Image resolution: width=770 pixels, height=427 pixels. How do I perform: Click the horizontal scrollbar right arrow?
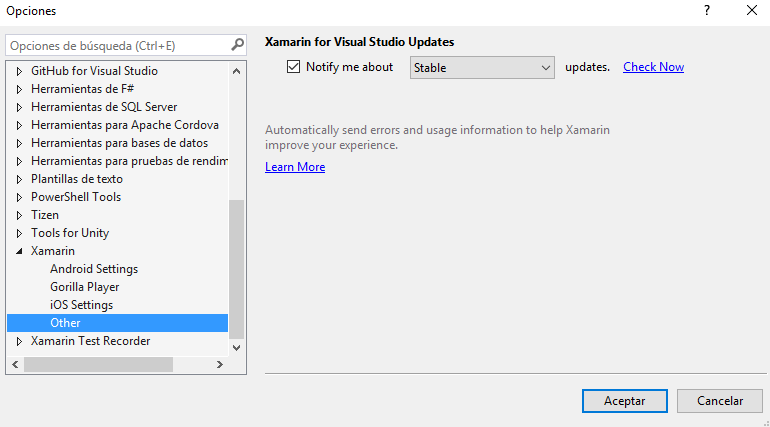(219, 365)
